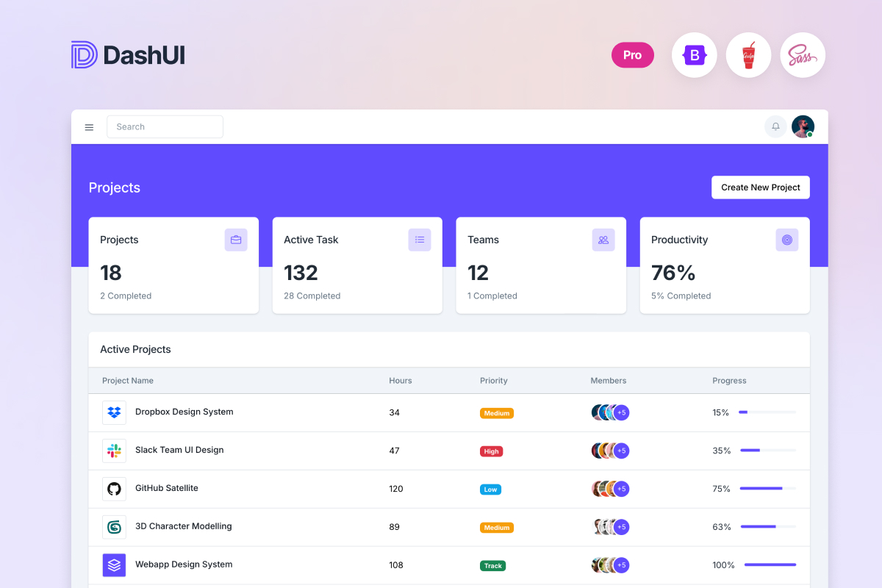Click hours value 108
This screenshot has width=882, height=588.
pos(396,565)
